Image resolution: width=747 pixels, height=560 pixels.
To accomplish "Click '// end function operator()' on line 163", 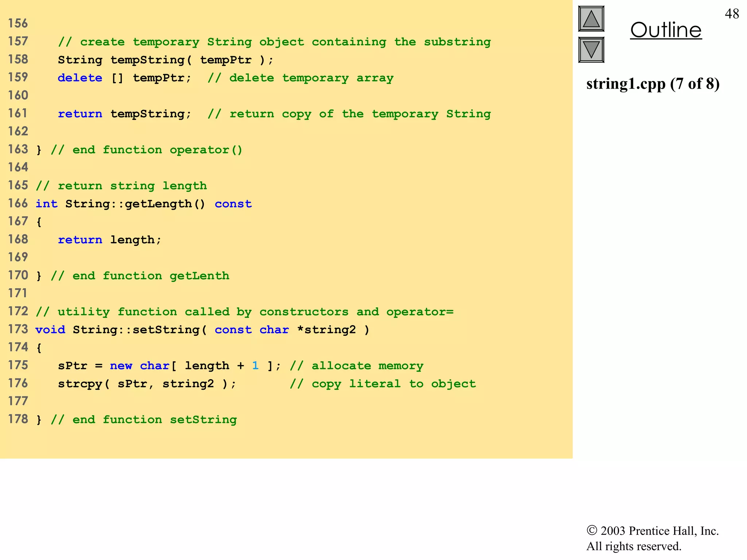I will pyautogui.click(x=147, y=150).
